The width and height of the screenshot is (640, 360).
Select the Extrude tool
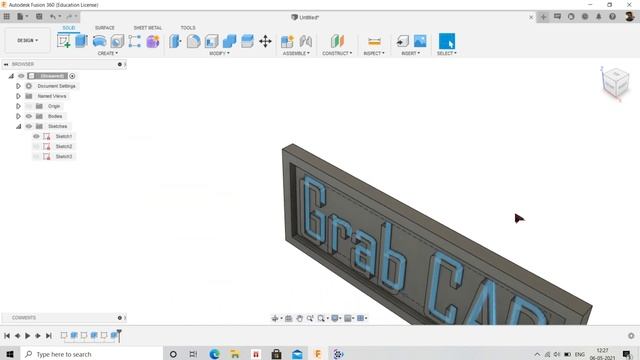82,41
